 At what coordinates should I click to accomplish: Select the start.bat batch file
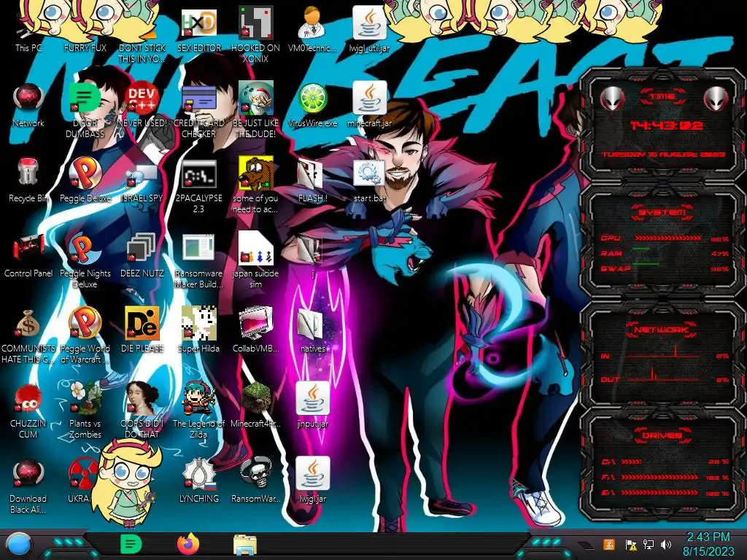click(369, 180)
